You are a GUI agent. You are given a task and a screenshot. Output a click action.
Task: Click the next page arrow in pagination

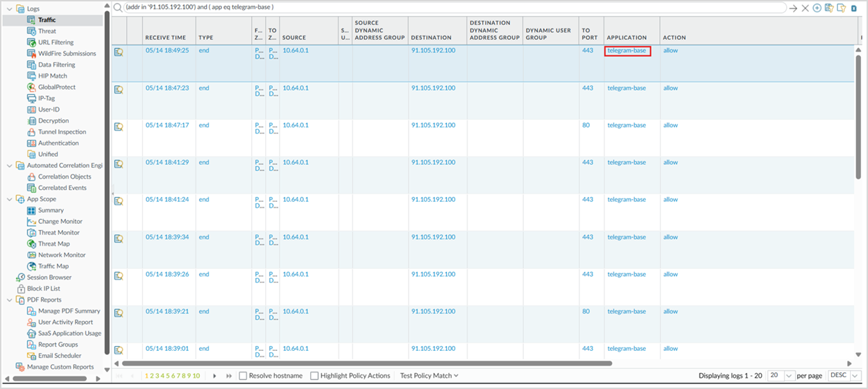[214, 376]
